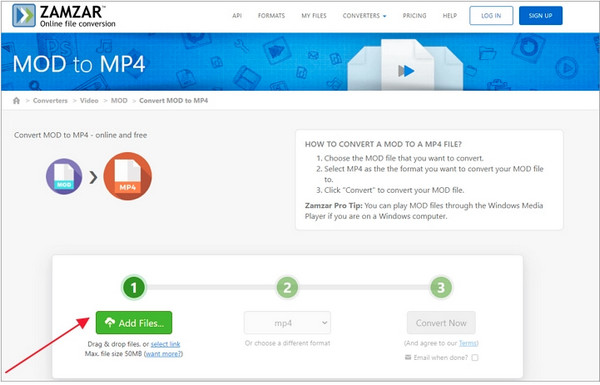Click the MOD to MP4 banner heading
Image resolution: width=600 pixels, height=385 pixels.
(x=79, y=64)
